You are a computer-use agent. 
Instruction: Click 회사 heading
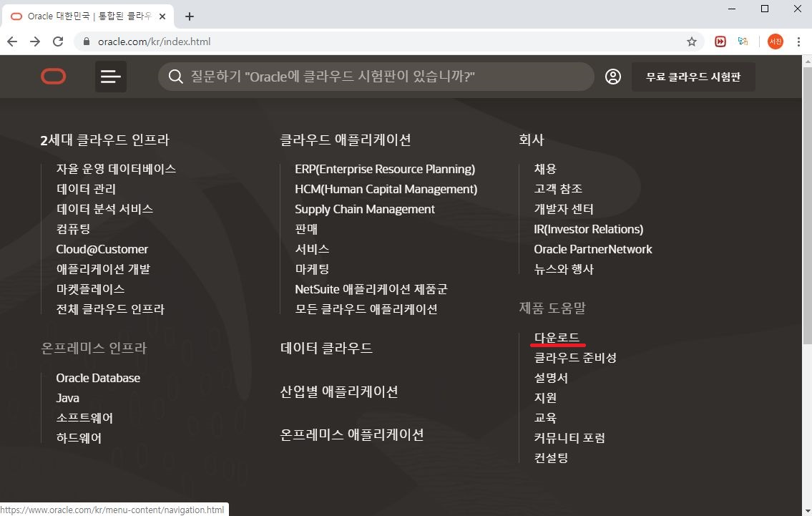(532, 140)
